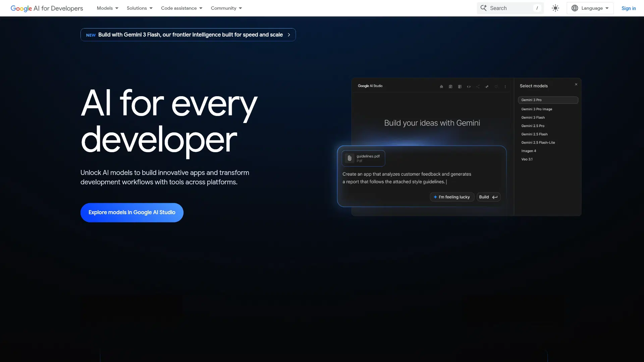Image resolution: width=644 pixels, height=362 pixels.
Task: Click the compare panels icon in AI Studio toolbar
Action: pyautogui.click(x=460, y=86)
